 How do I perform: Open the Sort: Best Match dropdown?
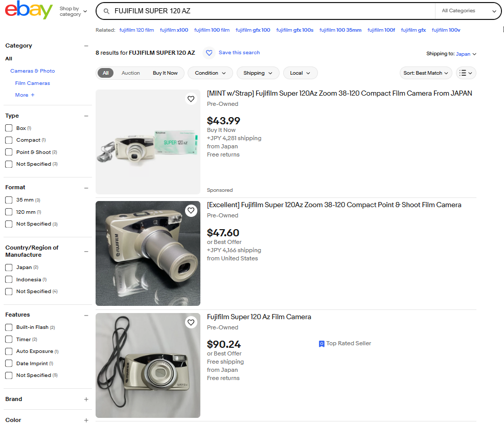click(426, 73)
